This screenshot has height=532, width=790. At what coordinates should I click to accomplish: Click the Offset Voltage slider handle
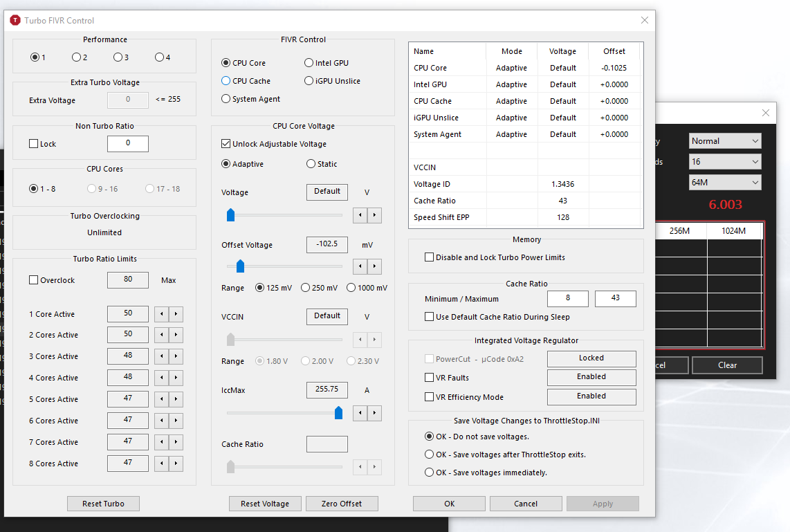(240, 266)
